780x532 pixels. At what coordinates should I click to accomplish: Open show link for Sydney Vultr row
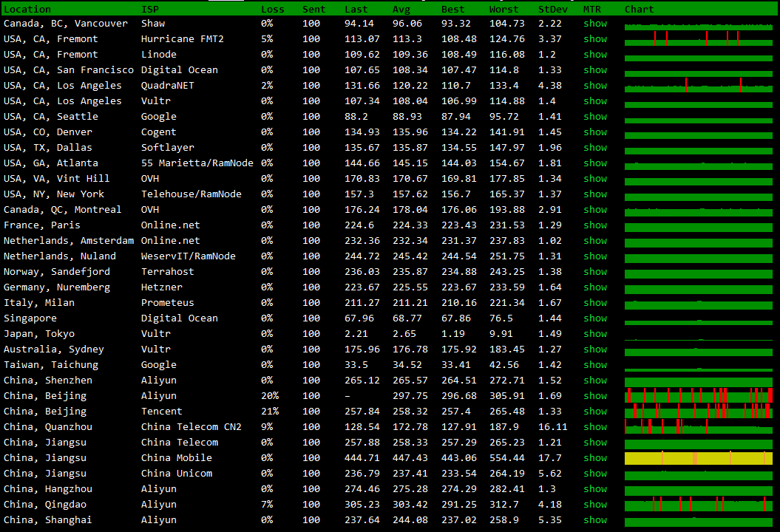tap(595, 349)
